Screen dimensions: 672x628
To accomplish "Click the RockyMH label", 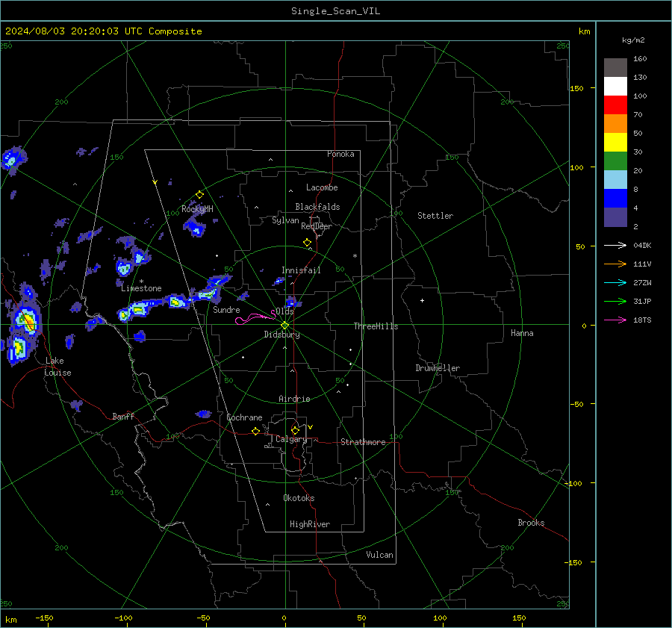I will click(x=197, y=209).
